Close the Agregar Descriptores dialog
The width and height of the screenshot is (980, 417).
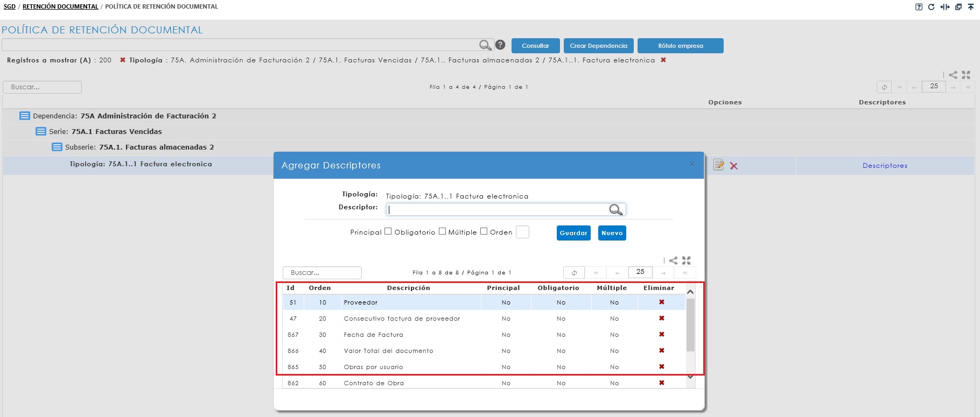click(692, 164)
